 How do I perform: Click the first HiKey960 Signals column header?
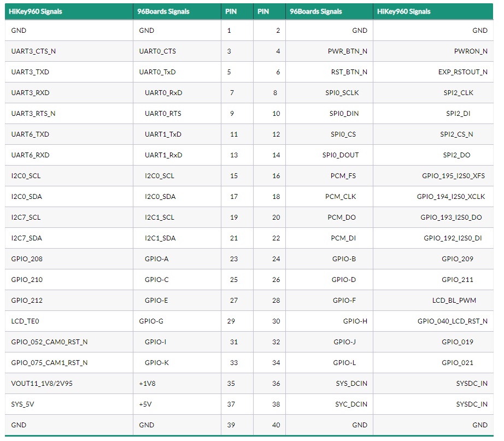click(x=69, y=11)
